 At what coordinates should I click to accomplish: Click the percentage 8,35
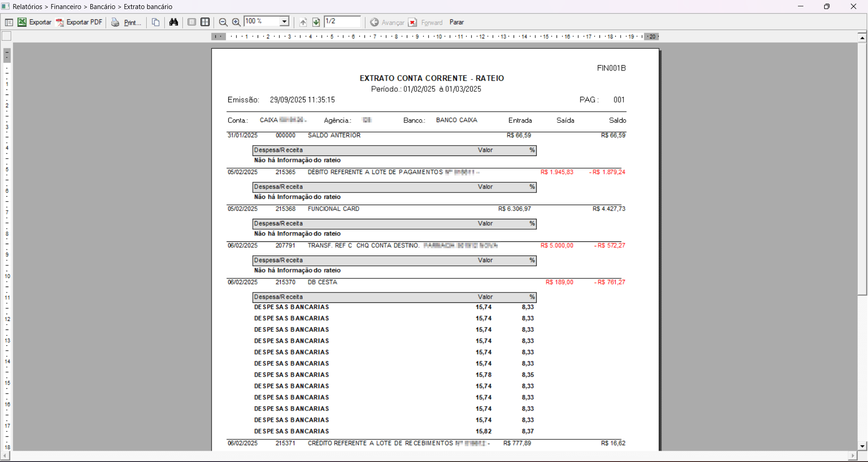click(x=528, y=375)
